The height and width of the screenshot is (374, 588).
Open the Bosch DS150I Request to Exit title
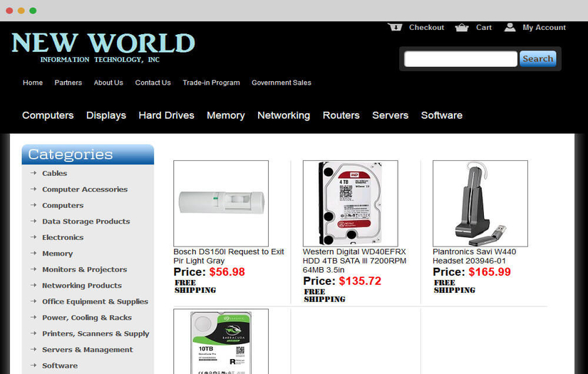[229, 256]
